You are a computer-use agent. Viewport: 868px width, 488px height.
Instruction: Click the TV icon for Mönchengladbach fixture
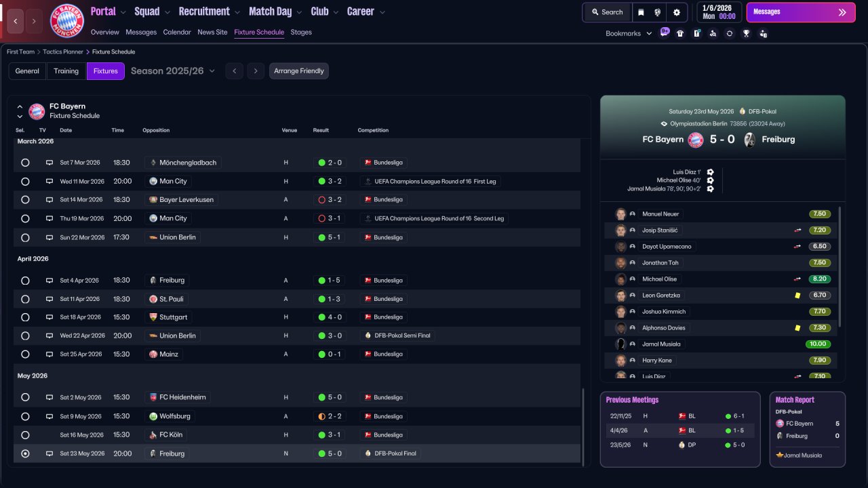[50, 163]
